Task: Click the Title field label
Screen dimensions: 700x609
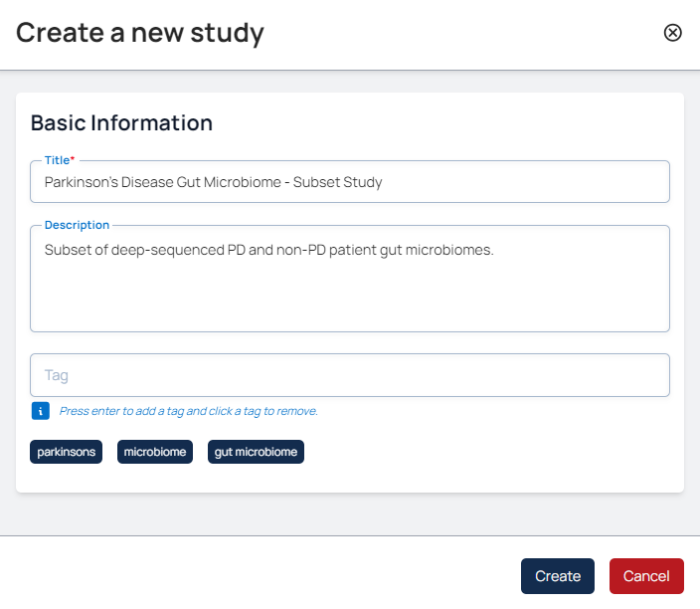Action: tap(56, 160)
